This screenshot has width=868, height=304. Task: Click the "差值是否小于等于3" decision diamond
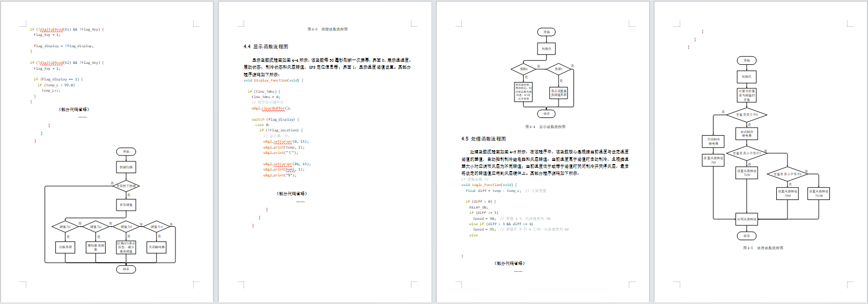(x=747, y=153)
